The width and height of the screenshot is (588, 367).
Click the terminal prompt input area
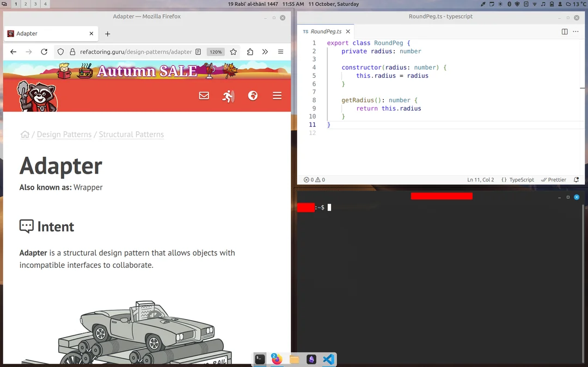tap(329, 207)
